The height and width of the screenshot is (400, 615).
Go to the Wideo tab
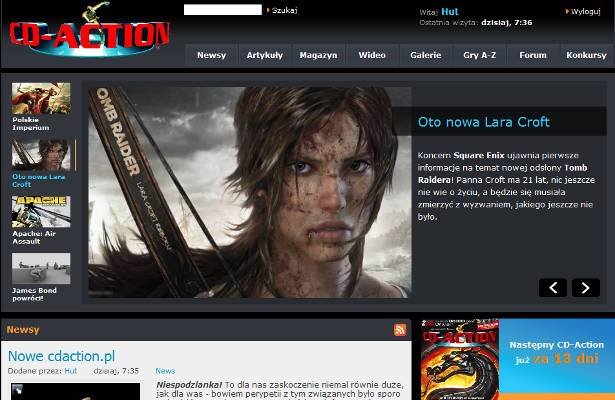click(x=372, y=55)
